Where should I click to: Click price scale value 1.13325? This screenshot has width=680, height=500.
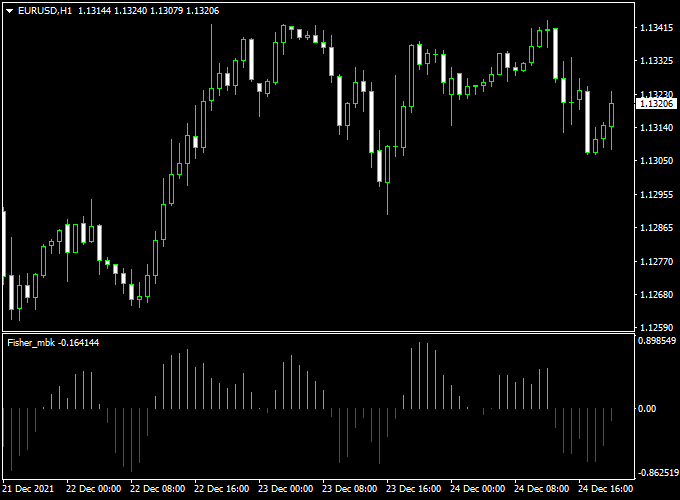coord(657,61)
